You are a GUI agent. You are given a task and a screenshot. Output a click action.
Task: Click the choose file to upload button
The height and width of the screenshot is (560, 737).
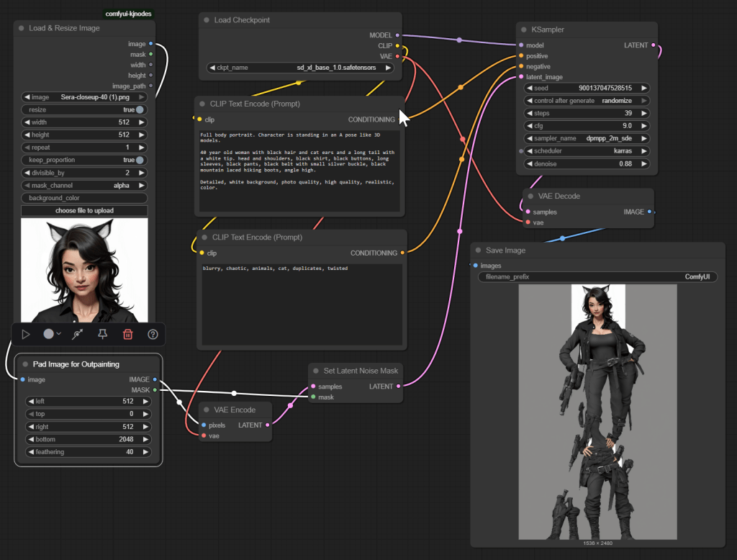(x=84, y=211)
